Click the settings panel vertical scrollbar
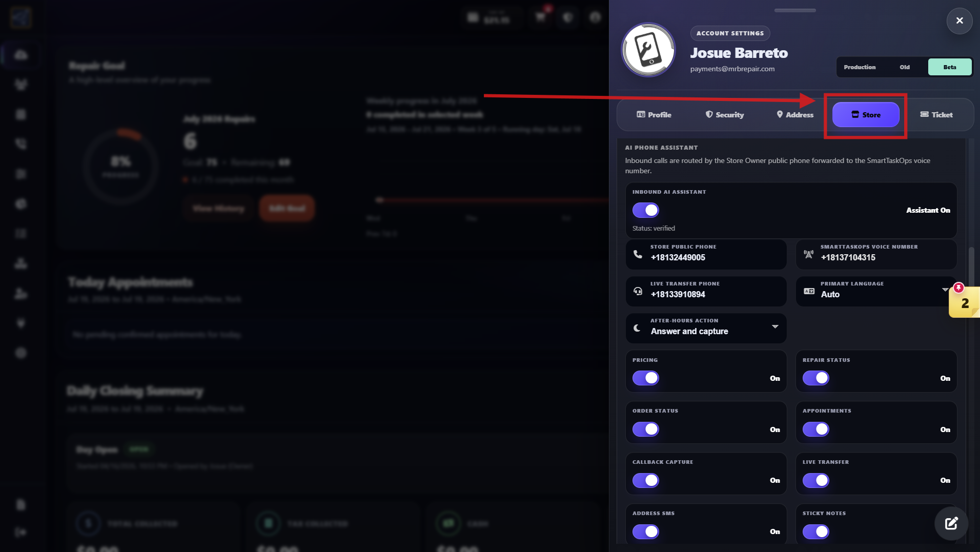The width and height of the screenshot is (980, 552). pos(971,267)
